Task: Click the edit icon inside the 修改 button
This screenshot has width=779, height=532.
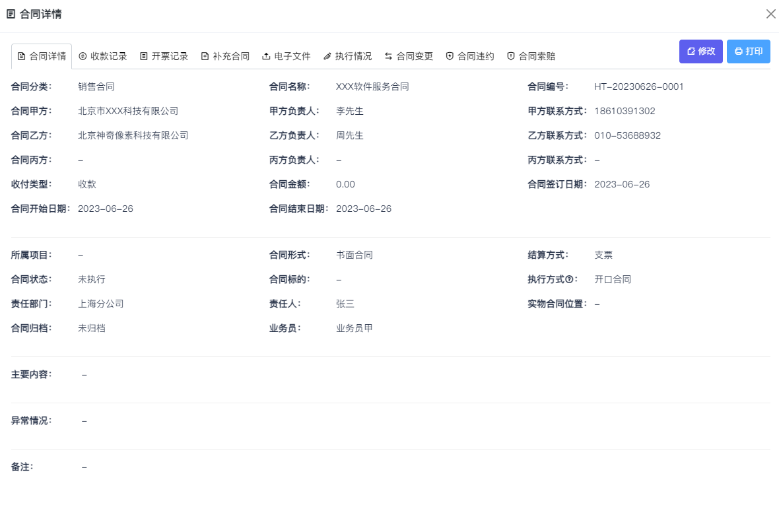Action: pos(691,51)
